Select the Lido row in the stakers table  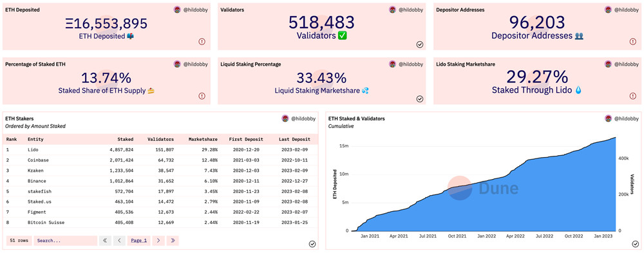(160, 150)
